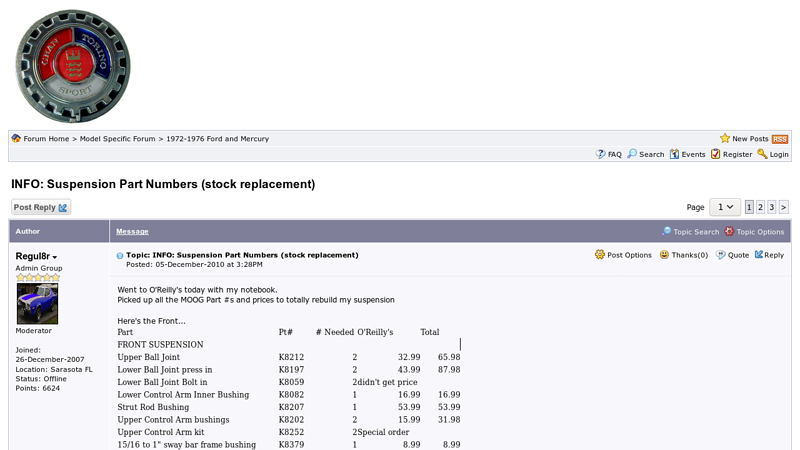Go to page 3 of topic
800x450 pixels.
[772, 207]
